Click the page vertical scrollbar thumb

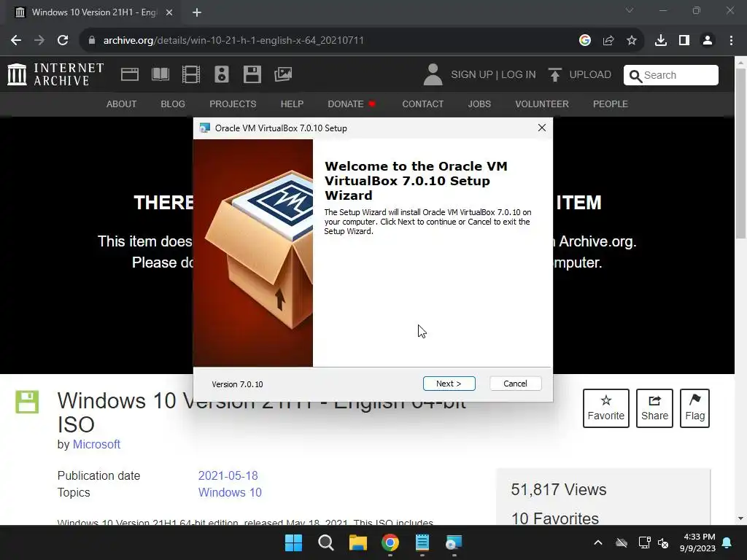point(740,153)
